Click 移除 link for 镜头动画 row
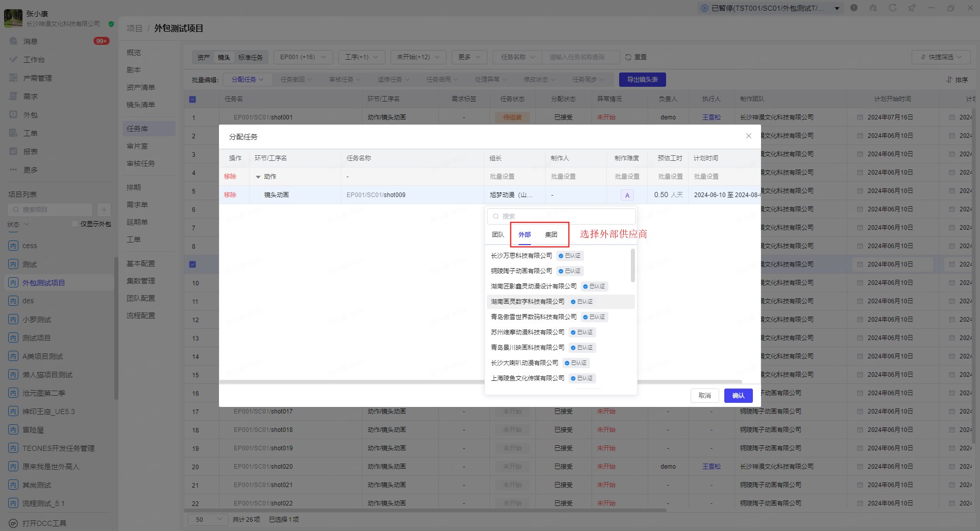Screen dimensions: 980x531 [x=230, y=195]
